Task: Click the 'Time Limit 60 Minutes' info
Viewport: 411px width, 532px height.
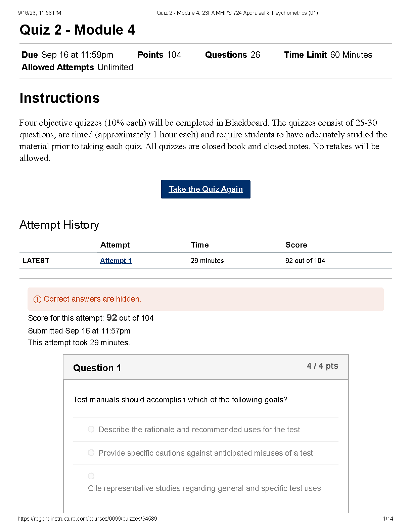Action: tap(328, 55)
